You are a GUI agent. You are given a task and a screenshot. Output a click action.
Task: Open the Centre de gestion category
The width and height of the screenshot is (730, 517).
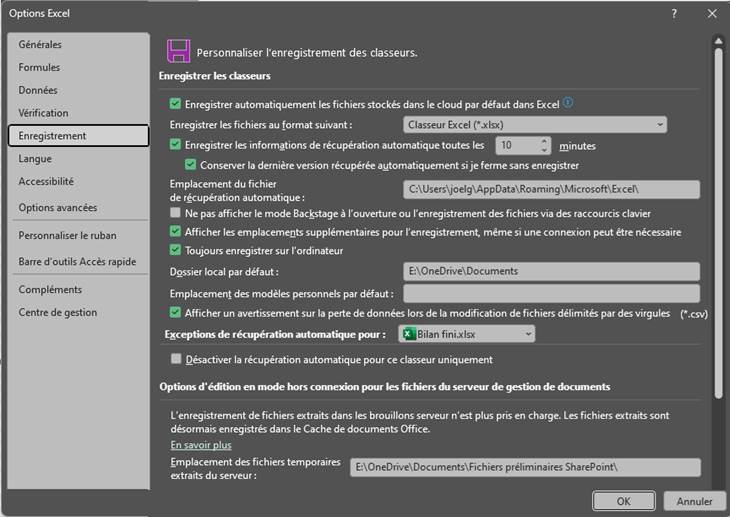(x=78, y=313)
